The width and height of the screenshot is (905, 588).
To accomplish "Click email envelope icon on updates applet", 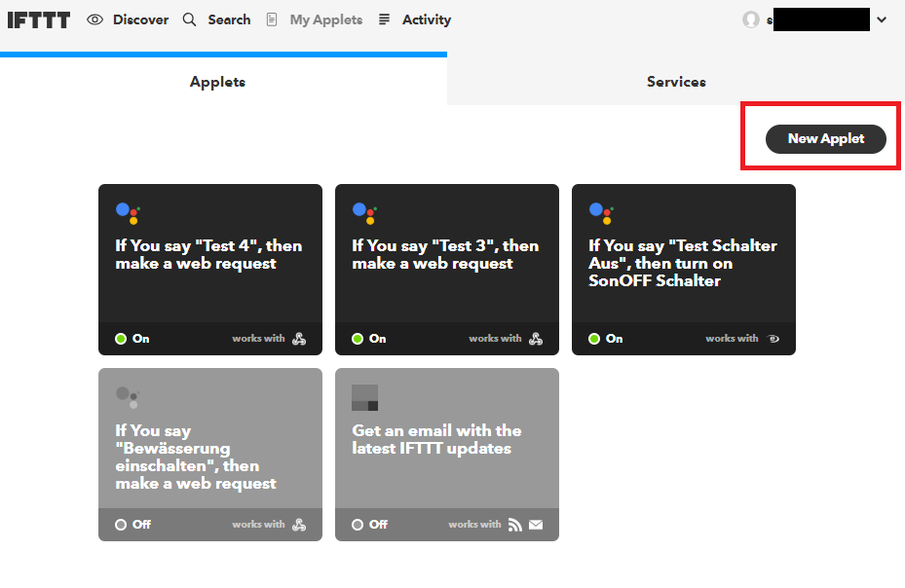I will point(536,525).
